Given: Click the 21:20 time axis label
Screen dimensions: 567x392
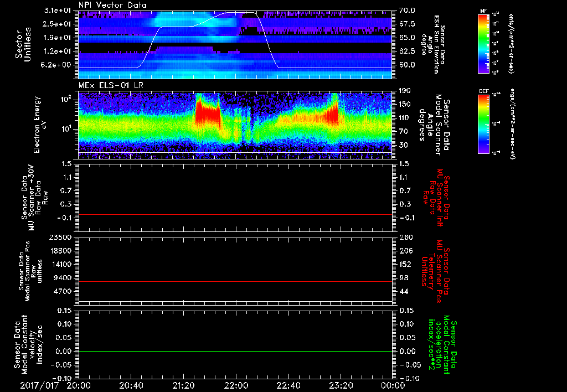Looking at the screenshot, I should click(x=183, y=385).
